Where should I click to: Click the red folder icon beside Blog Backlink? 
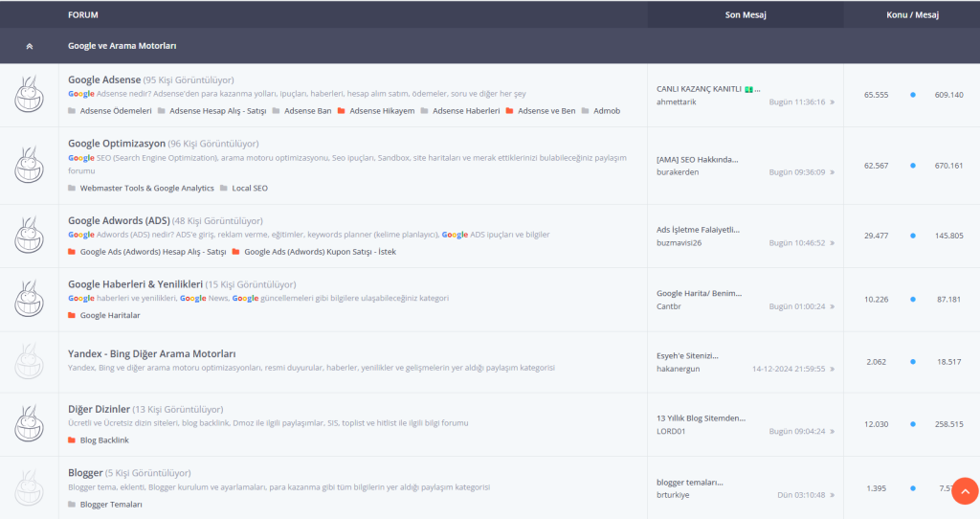point(72,440)
